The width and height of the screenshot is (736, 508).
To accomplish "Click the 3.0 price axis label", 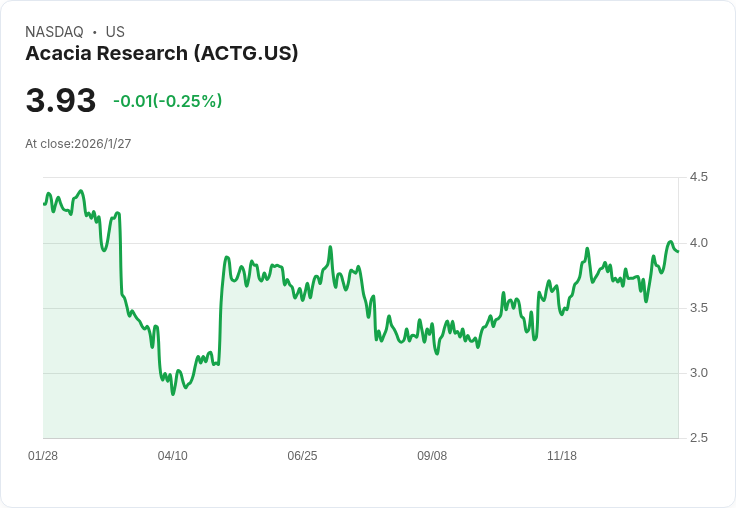I will click(x=698, y=373).
